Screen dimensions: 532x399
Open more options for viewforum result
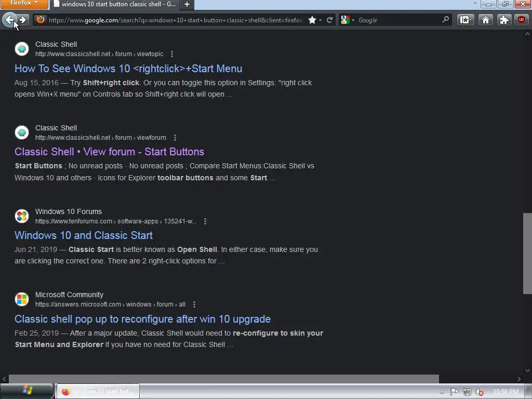pos(175,137)
